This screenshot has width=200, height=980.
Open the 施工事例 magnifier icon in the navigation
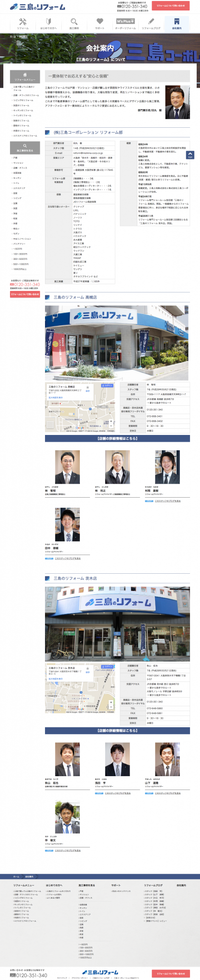74,21
